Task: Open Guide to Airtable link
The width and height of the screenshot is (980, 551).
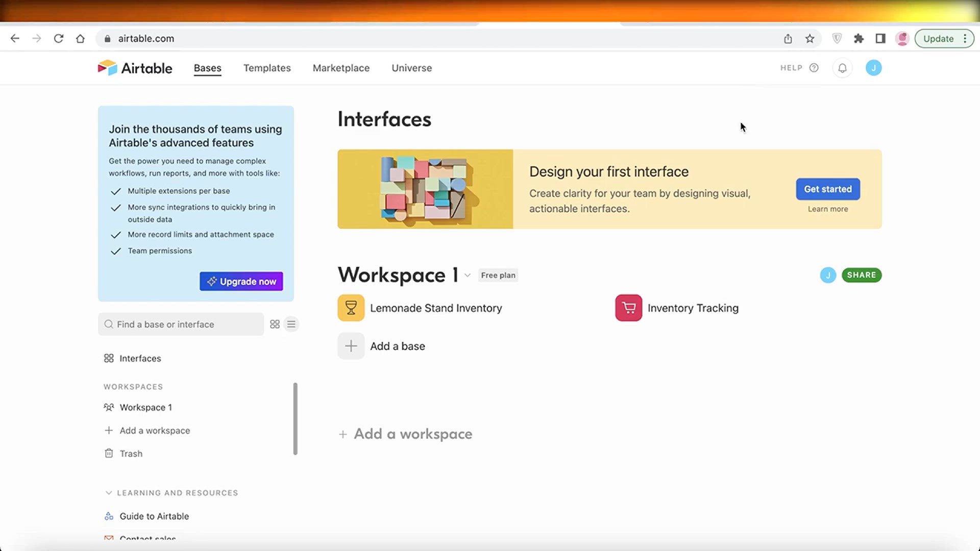Action: 154,516
